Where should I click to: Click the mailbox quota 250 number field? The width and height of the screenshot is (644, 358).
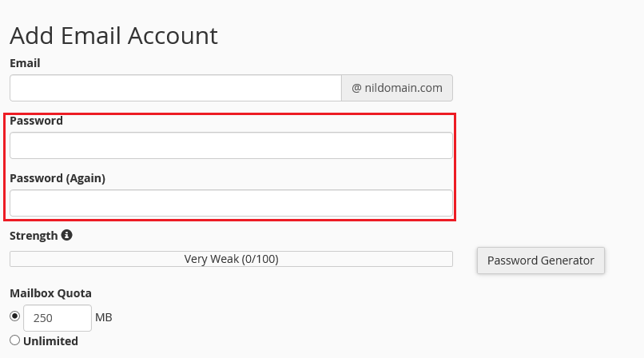coord(58,318)
